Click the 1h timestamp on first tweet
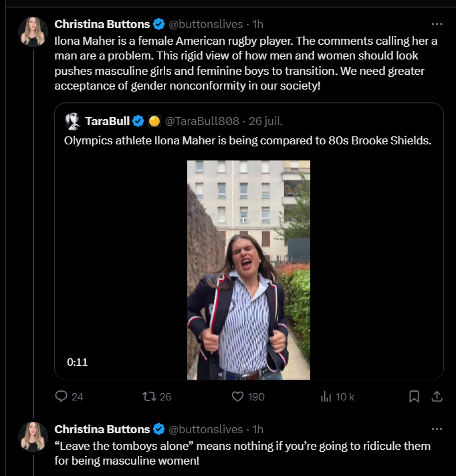The width and height of the screenshot is (456, 476). [x=257, y=25]
